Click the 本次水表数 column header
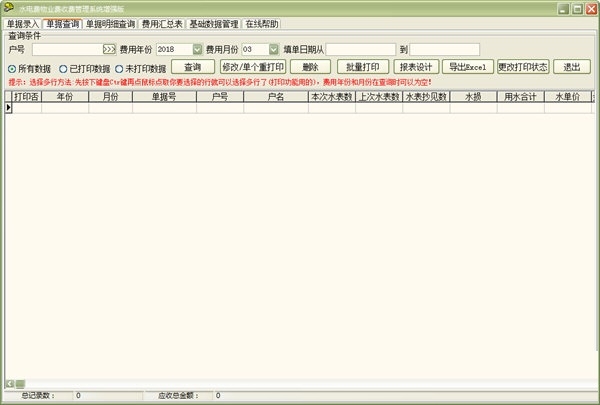 (332, 96)
